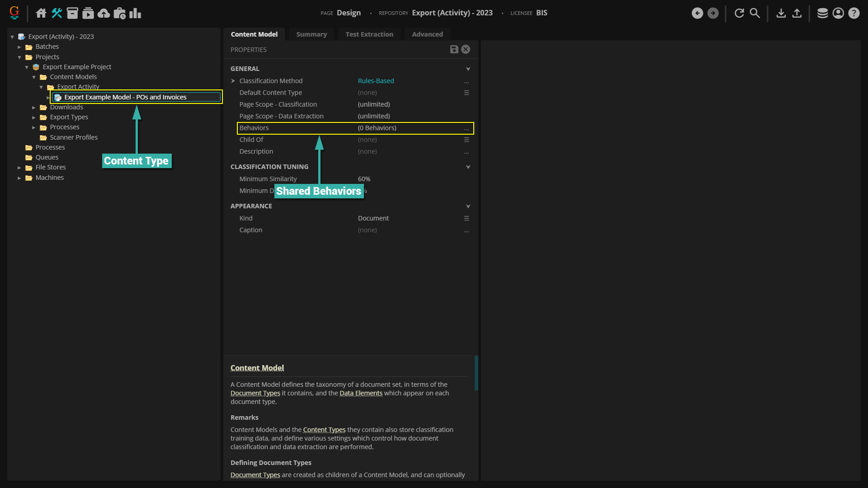The width and height of the screenshot is (868, 488).
Task: Switch to the Test Extraction tab
Action: pos(369,34)
